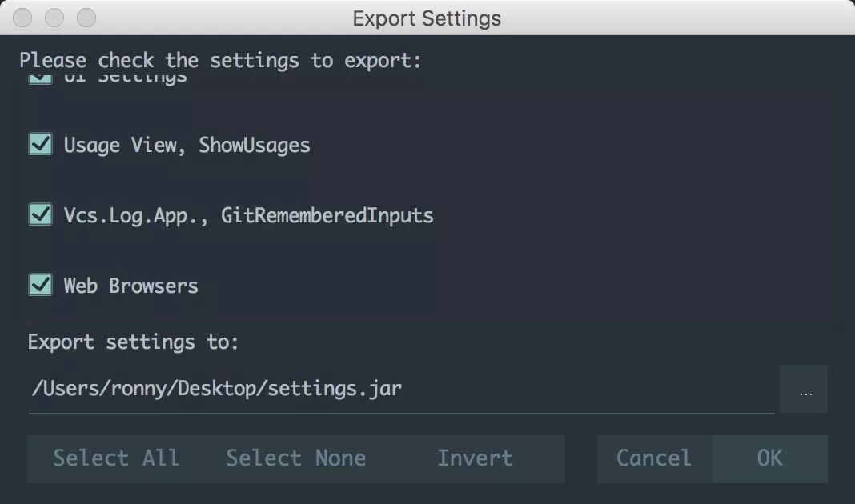
Task: Open file chooser with the ellipsis button
Action: pos(805,390)
